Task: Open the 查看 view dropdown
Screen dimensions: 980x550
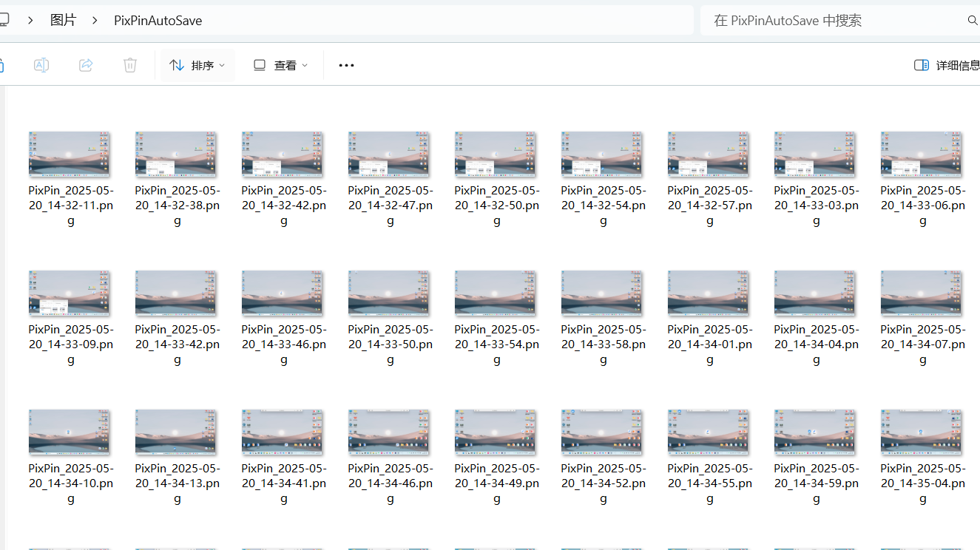Action: click(x=280, y=65)
